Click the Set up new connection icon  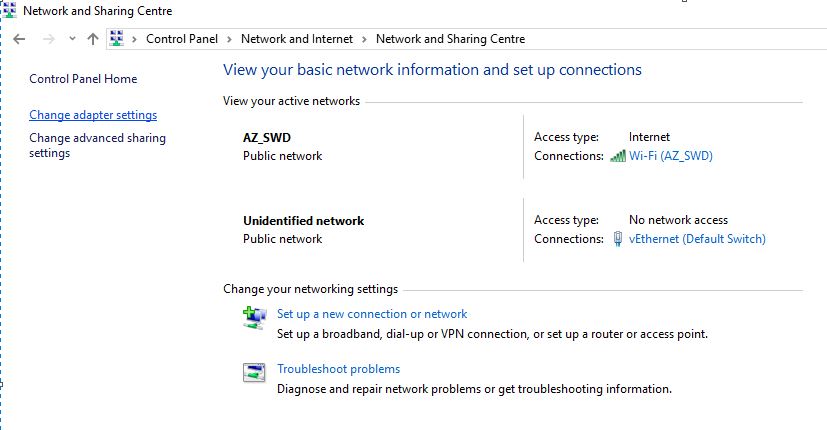tap(254, 318)
